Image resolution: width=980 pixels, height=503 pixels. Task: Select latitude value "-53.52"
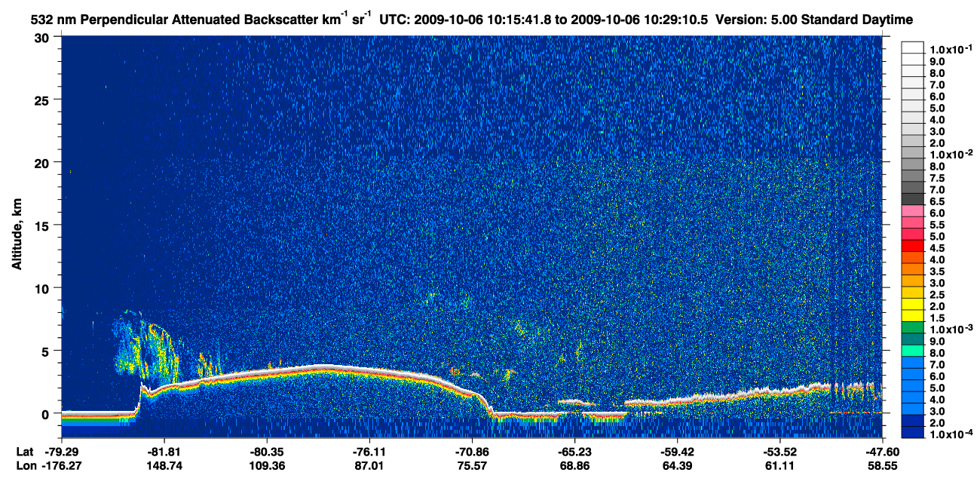779,452
